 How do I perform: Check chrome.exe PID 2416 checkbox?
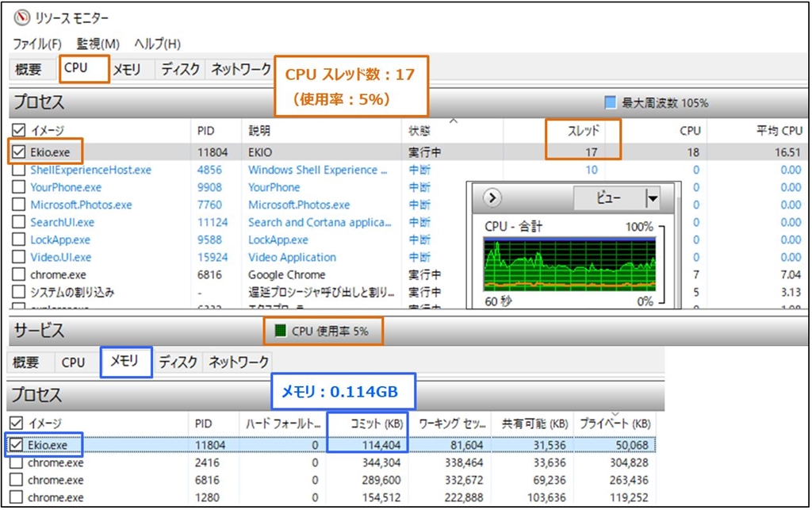(x=17, y=462)
